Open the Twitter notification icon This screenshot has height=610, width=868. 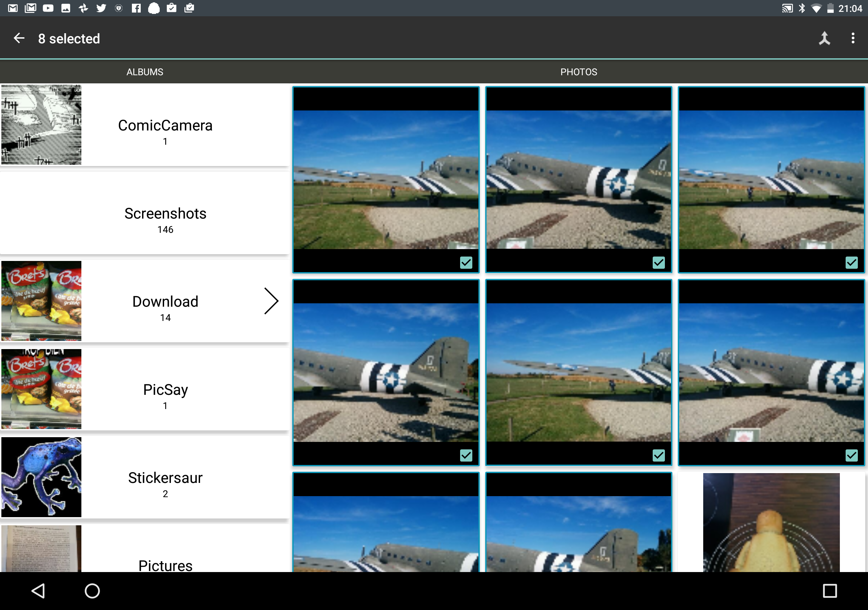click(101, 8)
